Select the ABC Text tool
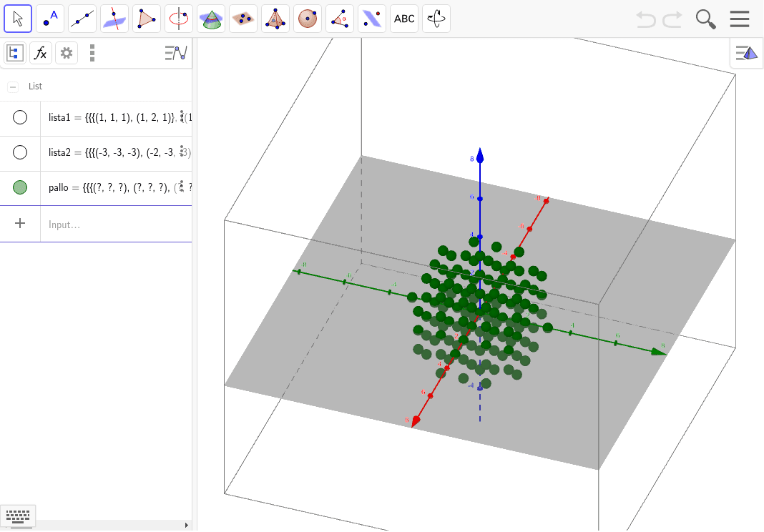The height and width of the screenshot is (532, 764). (x=403, y=19)
